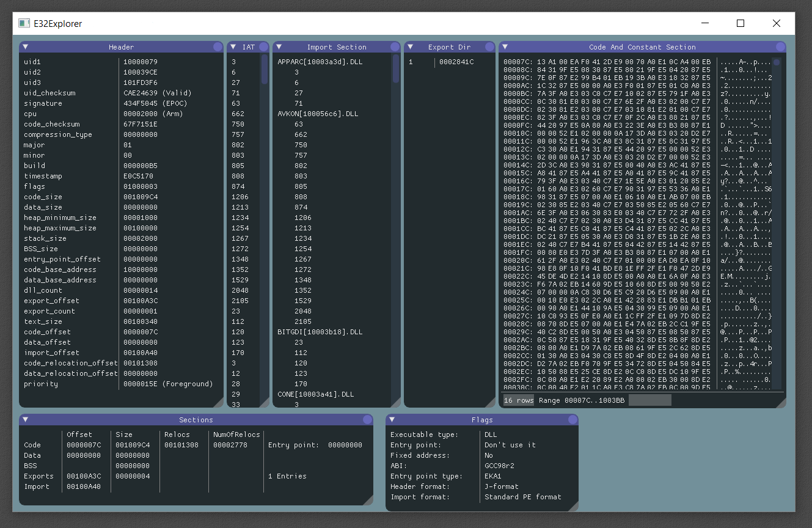Click code_checksum value 67F7151E

(141, 124)
